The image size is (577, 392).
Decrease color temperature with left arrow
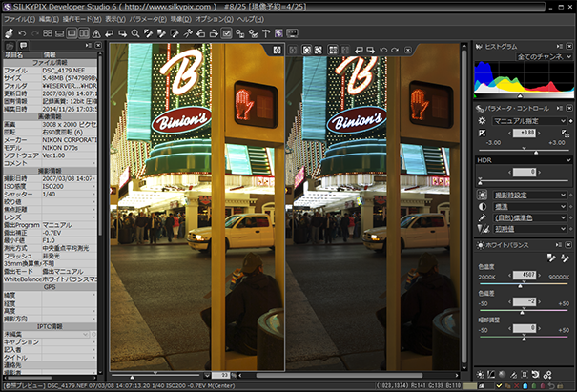(x=509, y=275)
